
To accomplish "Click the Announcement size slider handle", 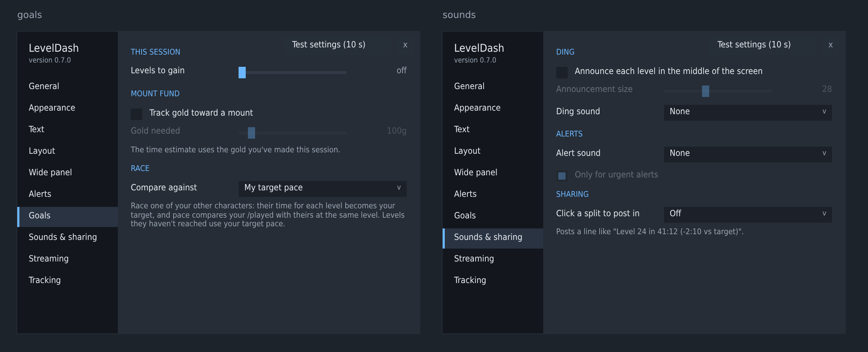I will (706, 91).
